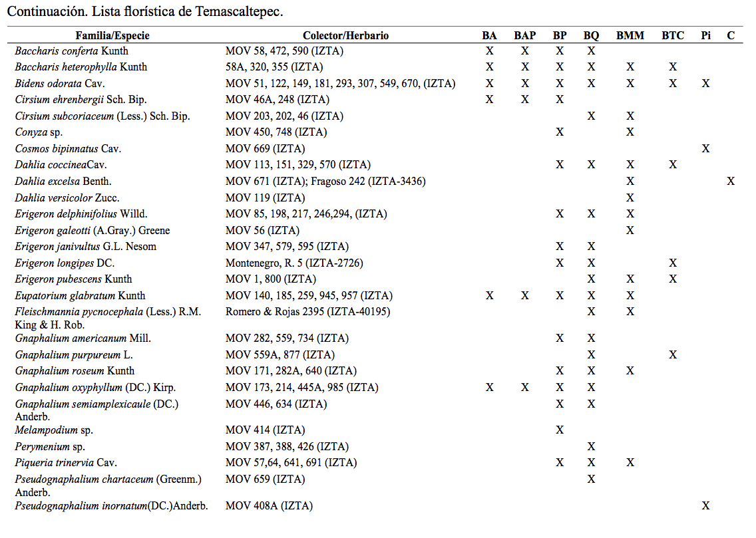This screenshot has height=538, width=756.
Task: Click the BAP column header
Action: 524,35
